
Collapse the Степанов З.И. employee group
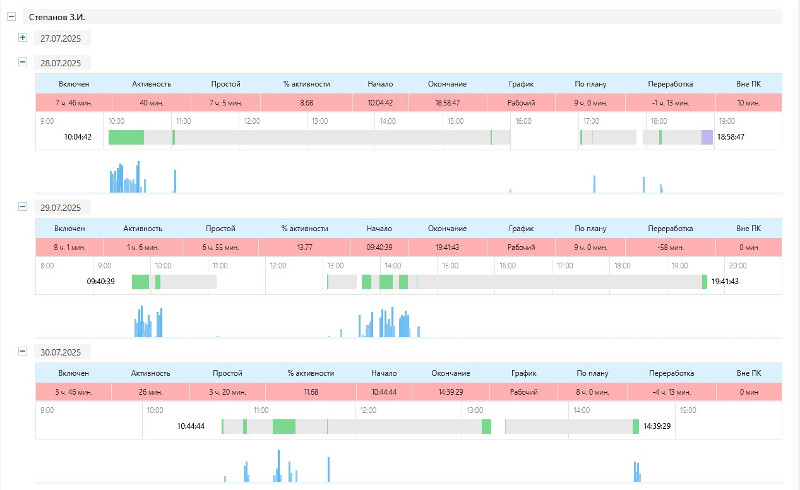point(11,18)
